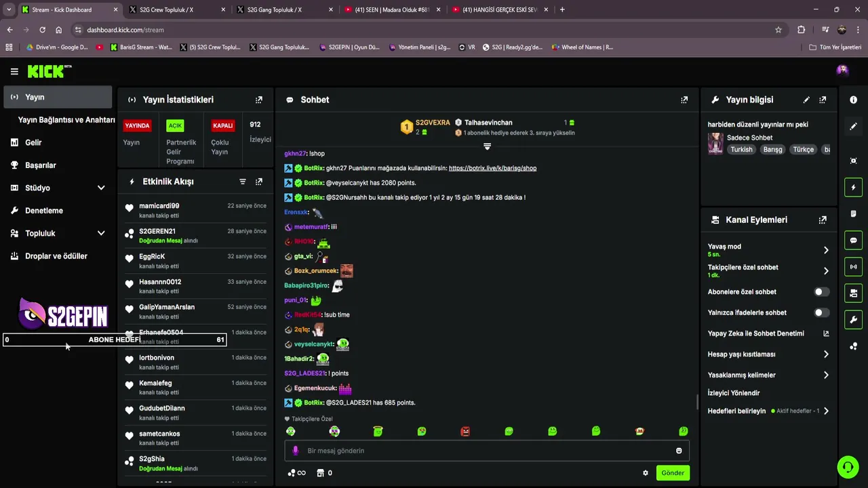The width and height of the screenshot is (868, 488).
Task: Focus the Bir mesaj gönderin input
Action: tap(487, 451)
